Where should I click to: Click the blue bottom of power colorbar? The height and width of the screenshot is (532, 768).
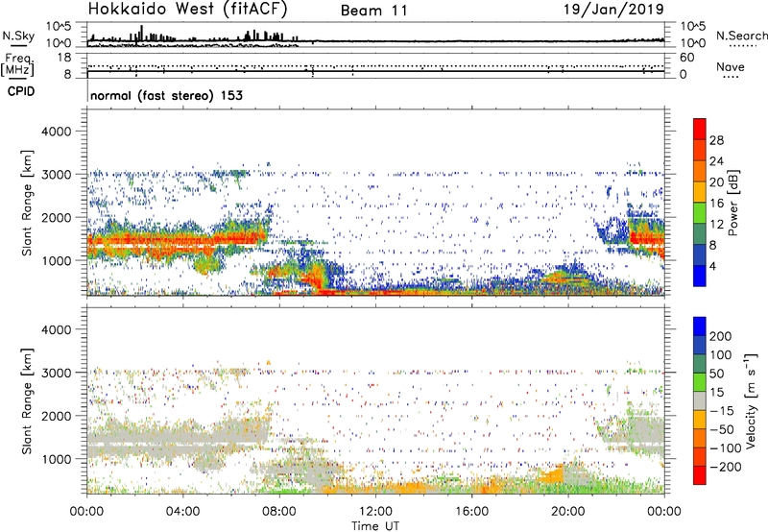[x=700, y=276]
